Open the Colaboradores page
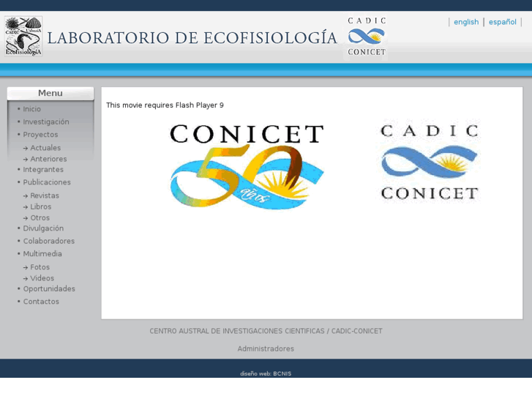The image size is (532, 399). click(x=49, y=241)
